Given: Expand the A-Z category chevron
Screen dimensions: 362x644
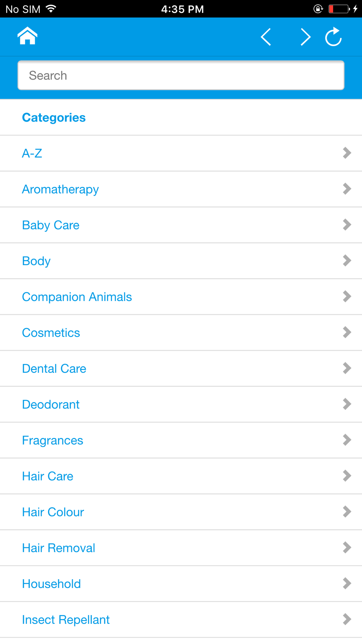Looking at the screenshot, I should [x=347, y=153].
